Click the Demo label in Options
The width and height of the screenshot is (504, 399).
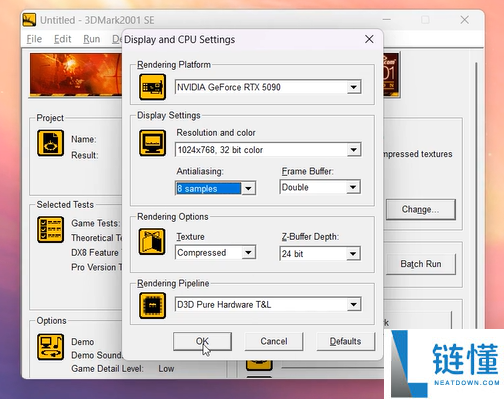click(82, 342)
